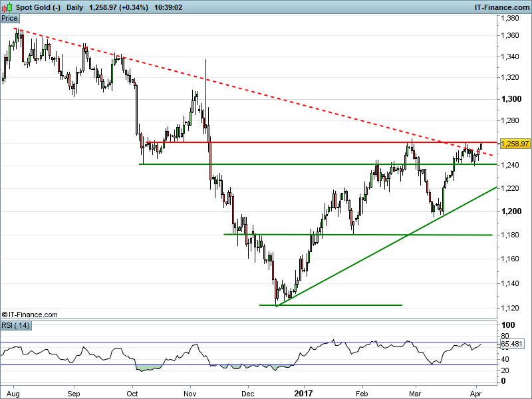
Task: Click the RSI 100 axis label
Action: 508,325
